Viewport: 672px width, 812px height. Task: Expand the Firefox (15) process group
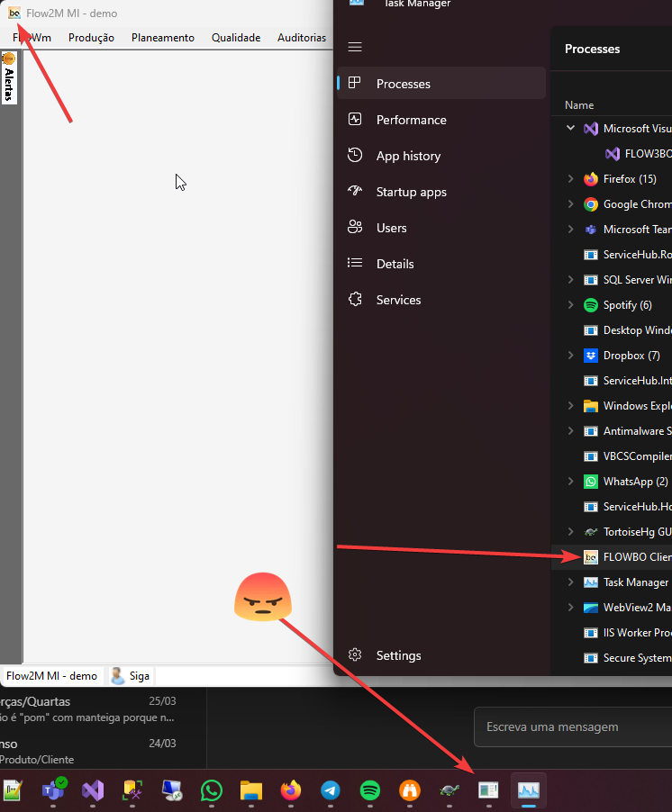pyautogui.click(x=570, y=178)
